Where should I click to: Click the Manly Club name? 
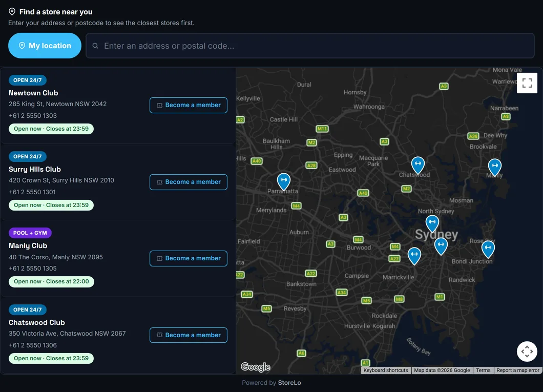[x=28, y=245]
